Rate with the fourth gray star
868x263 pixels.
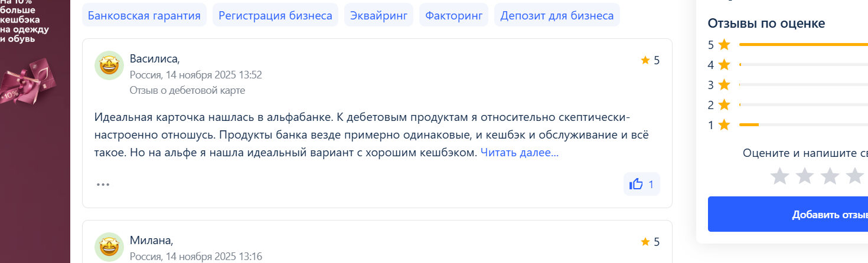point(854,176)
